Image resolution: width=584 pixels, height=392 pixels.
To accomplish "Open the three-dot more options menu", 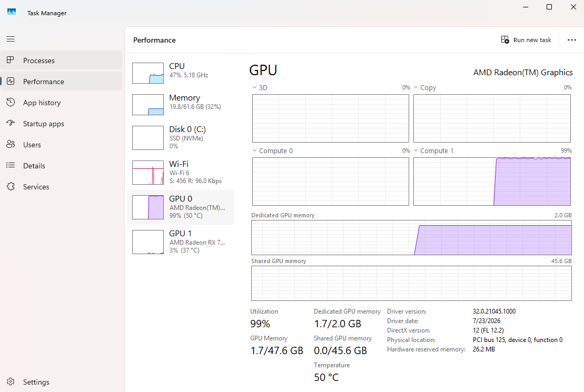I will (572, 40).
